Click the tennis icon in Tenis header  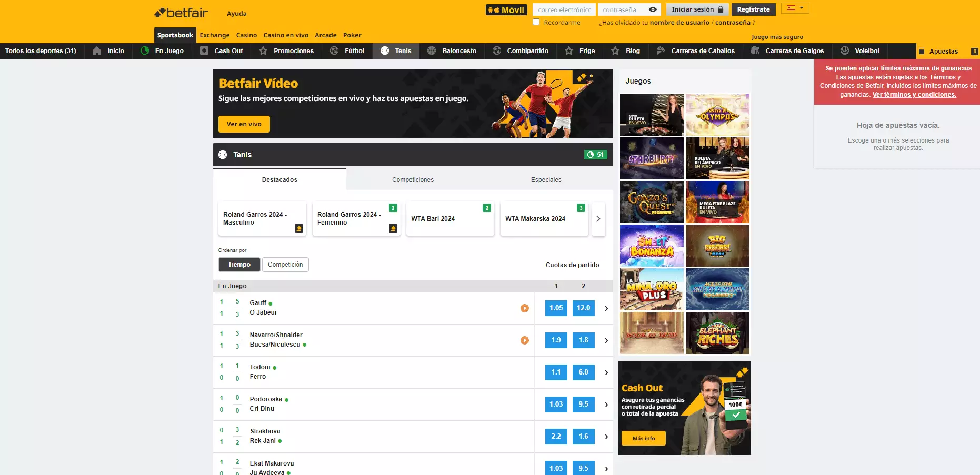click(x=223, y=155)
